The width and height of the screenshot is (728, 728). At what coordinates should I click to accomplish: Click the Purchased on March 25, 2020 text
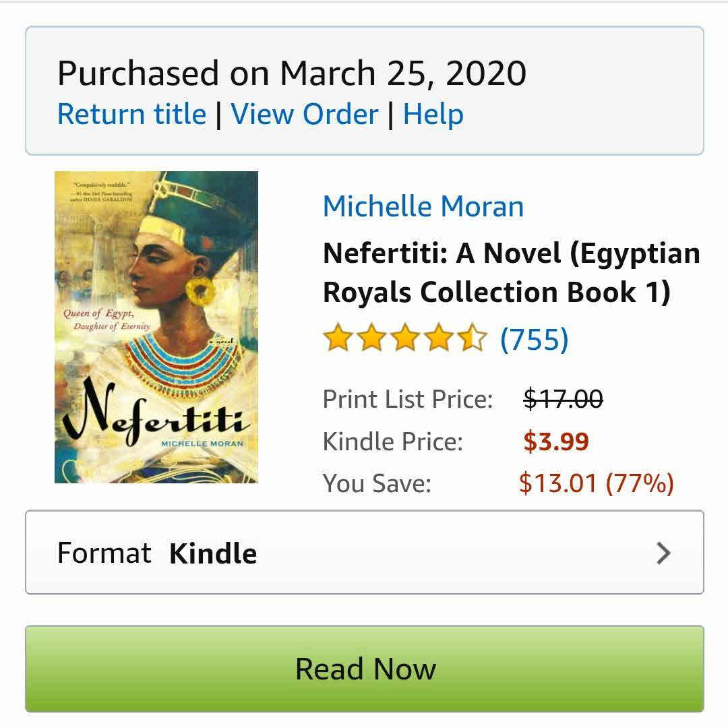[291, 73]
